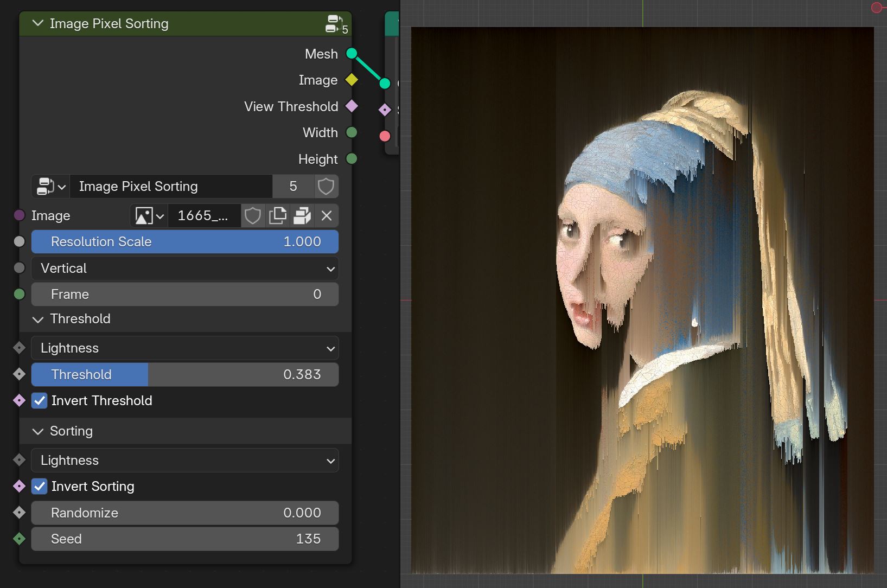Click the Resolution Scale slider

point(185,242)
